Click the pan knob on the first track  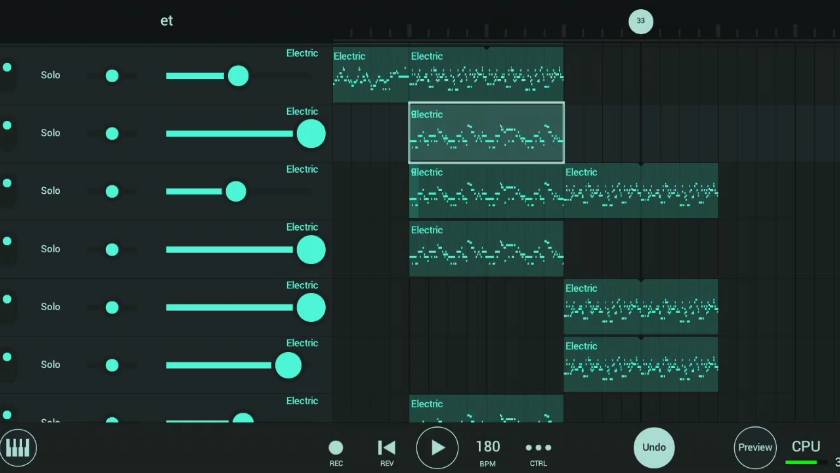(112, 76)
